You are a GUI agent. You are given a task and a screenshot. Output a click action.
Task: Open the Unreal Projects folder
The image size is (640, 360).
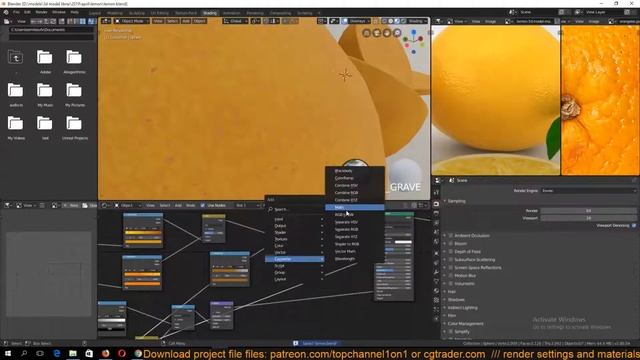(x=74, y=128)
